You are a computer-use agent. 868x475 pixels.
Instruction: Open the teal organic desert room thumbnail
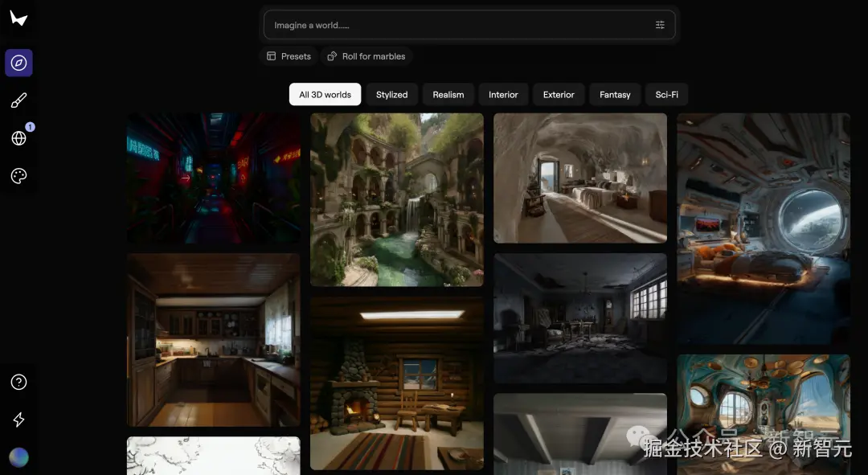pyautogui.click(x=764, y=415)
